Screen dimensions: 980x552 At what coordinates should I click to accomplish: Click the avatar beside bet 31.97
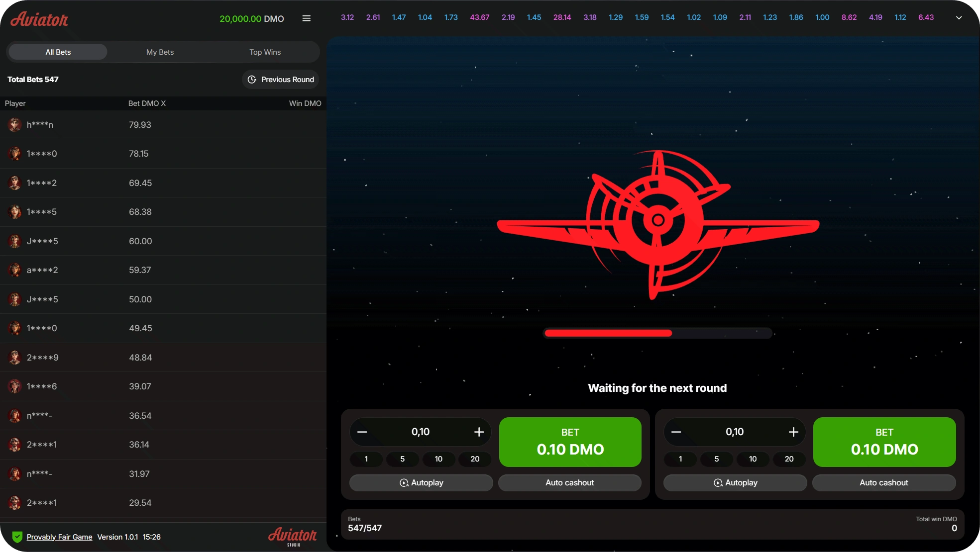(15, 473)
